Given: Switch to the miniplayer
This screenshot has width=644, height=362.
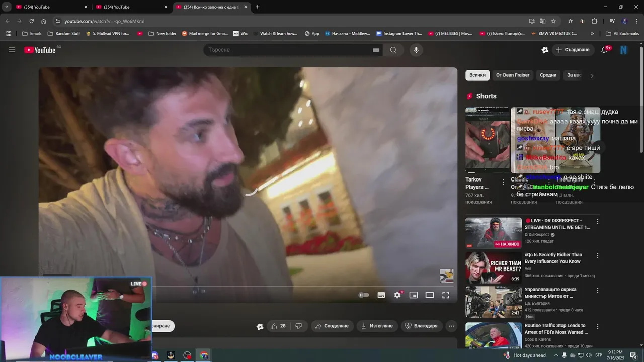Looking at the screenshot, I should tap(414, 295).
